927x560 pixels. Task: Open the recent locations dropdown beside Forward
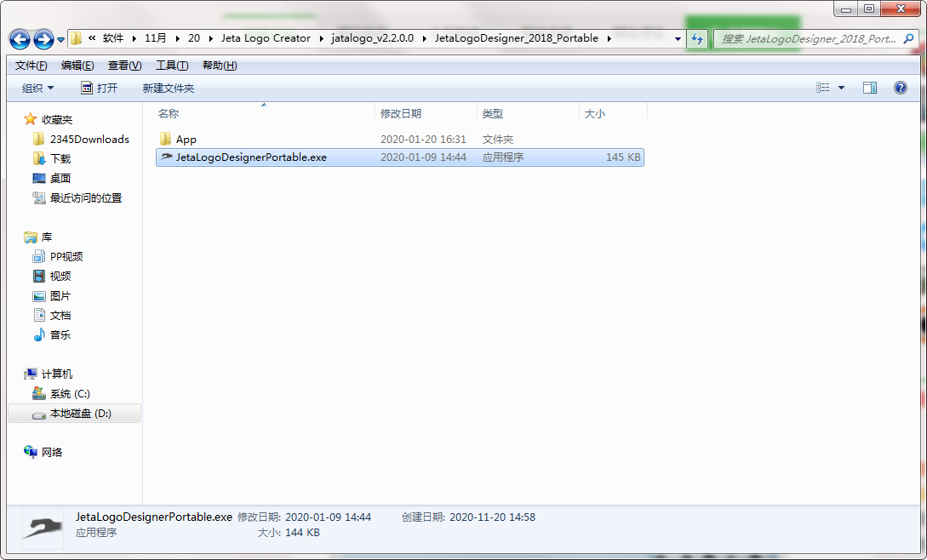pyautogui.click(x=60, y=40)
